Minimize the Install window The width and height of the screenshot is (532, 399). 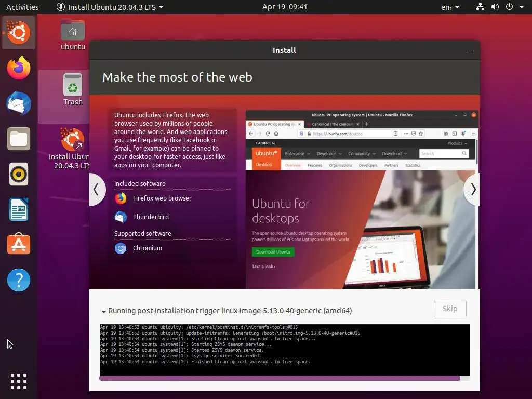click(x=471, y=51)
